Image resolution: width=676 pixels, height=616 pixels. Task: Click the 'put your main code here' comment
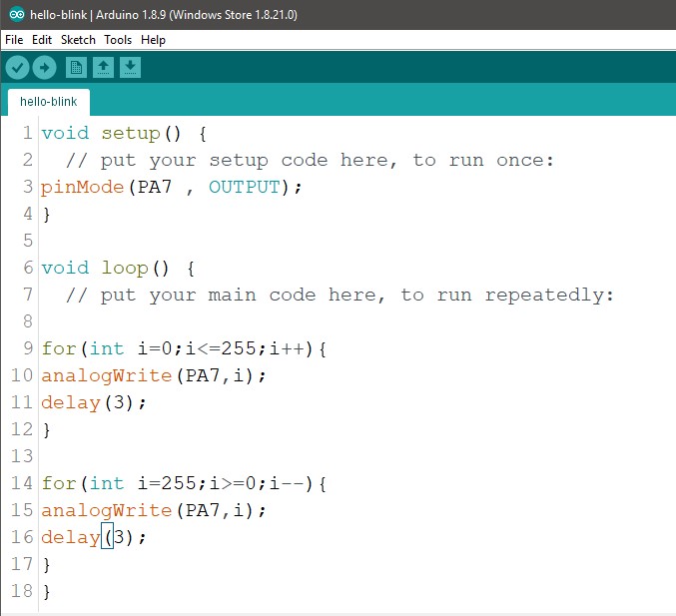click(x=339, y=296)
